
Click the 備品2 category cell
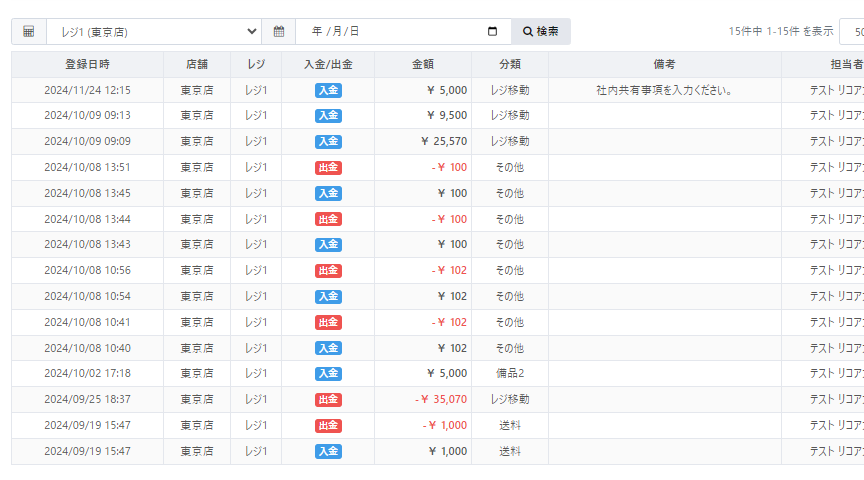510,373
